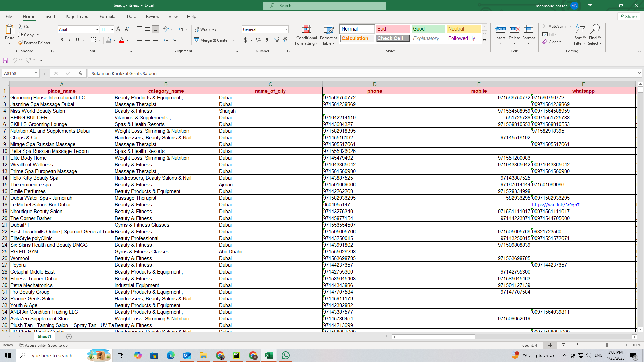Toggle Wrap Text on selected cells

(206, 29)
